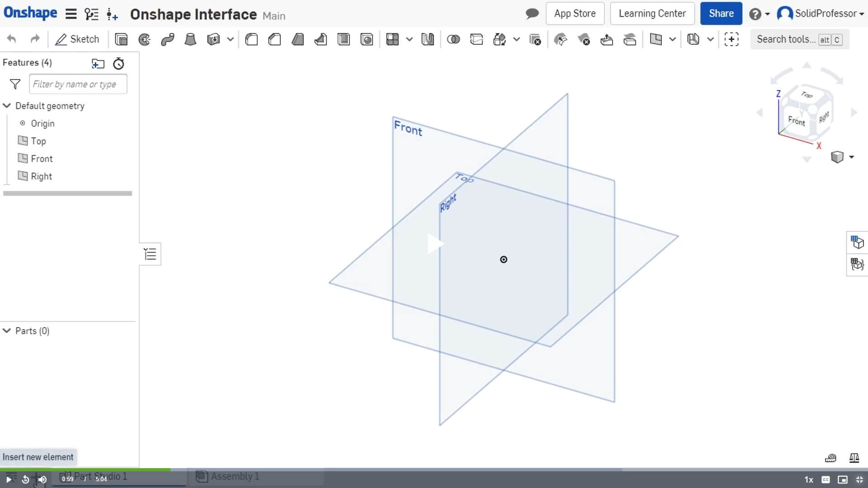This screenshot has height=488, width=868.
Task: Select the Hole tool
Action: click(x=367, y=39)
